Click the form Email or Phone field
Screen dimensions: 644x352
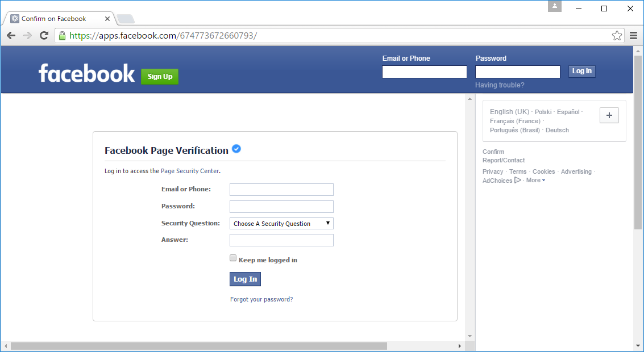[x=281, y=190]
